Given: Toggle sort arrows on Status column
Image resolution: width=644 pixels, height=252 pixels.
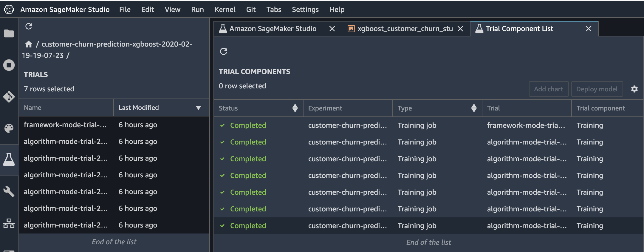Looking at the screenshot, I should coord(295,108).
